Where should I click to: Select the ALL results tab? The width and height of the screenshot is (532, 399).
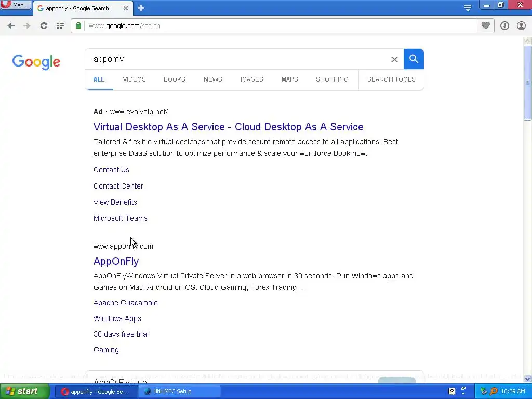click(99, 79)
